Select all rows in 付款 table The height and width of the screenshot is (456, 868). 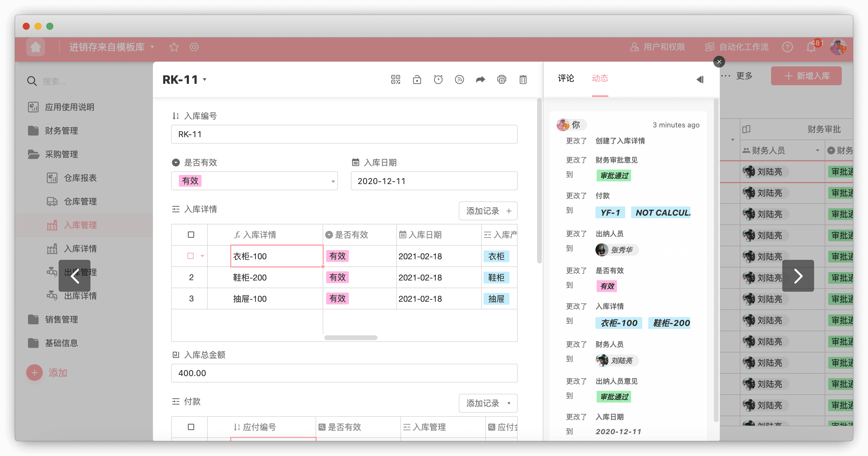tap(191, 427)
